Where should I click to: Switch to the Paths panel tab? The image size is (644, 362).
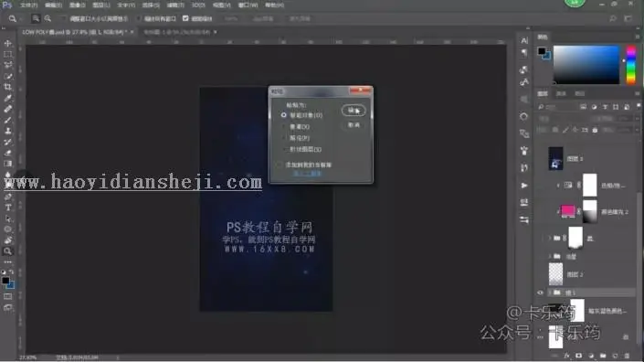tap(579, 93)
